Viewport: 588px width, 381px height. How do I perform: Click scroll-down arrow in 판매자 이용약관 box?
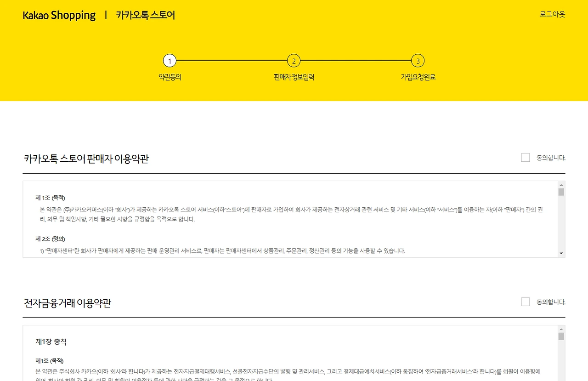(x=561, y=254)
